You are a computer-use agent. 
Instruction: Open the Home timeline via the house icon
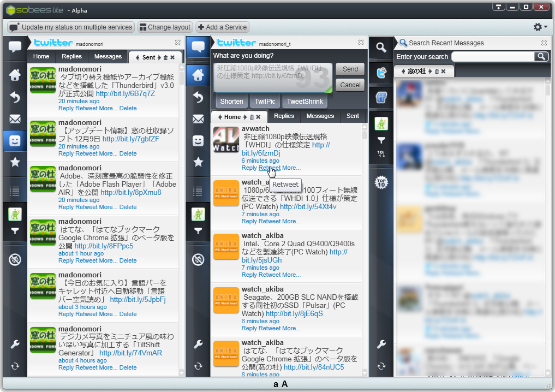(15, 75)
